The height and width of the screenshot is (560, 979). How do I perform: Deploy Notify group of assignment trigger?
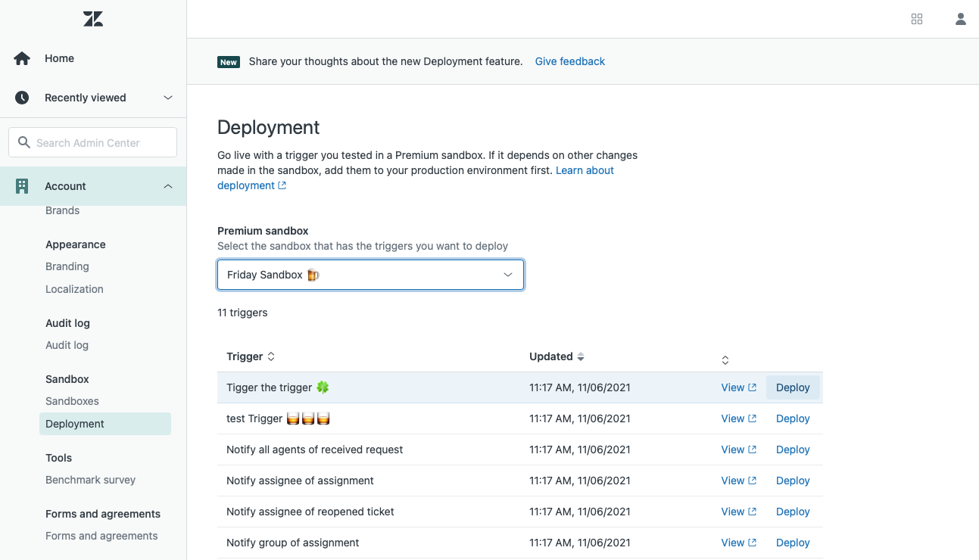(x=793, y=543)
